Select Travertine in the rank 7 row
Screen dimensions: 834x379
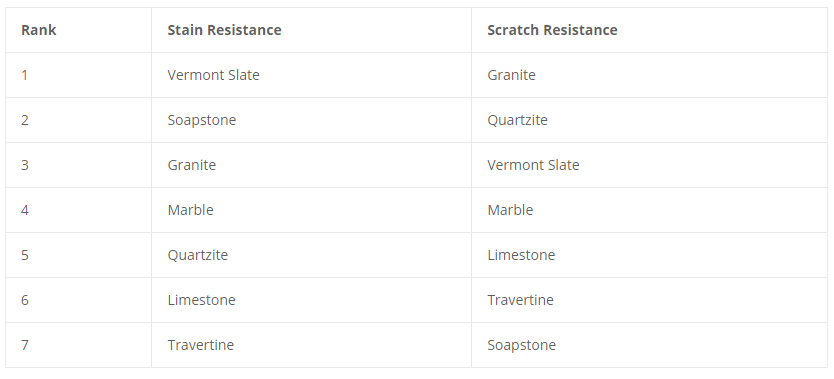(x=201, y=345)
